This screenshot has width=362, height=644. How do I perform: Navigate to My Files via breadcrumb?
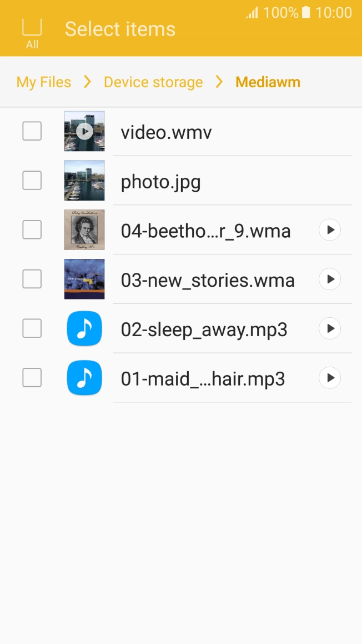pos(43,82)
